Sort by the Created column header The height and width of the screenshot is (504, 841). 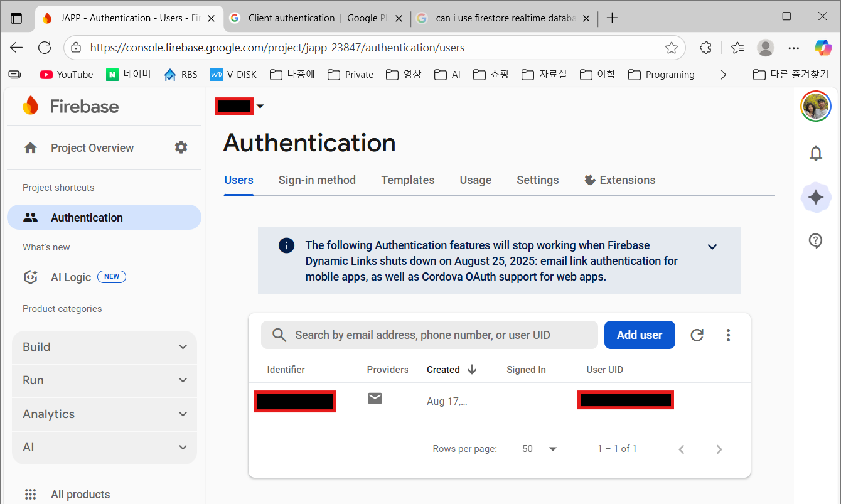[x=443, y=370]
